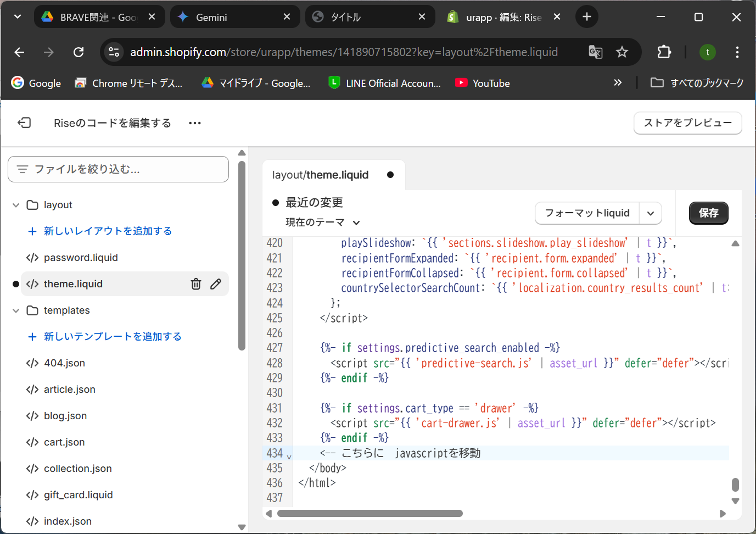View site information icon in address bar
This screenshot has height=534, width=756.
pos(114,52)
